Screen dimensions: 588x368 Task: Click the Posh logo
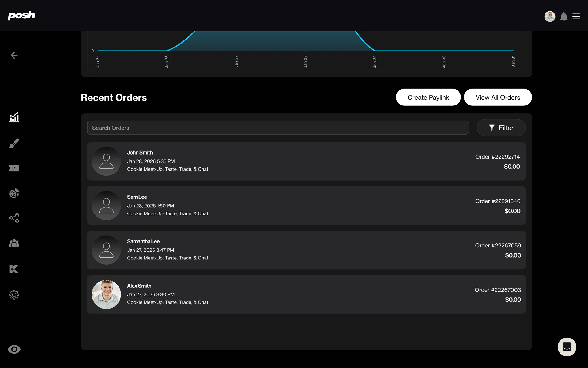pyautogui.click(x=21, y=15)
